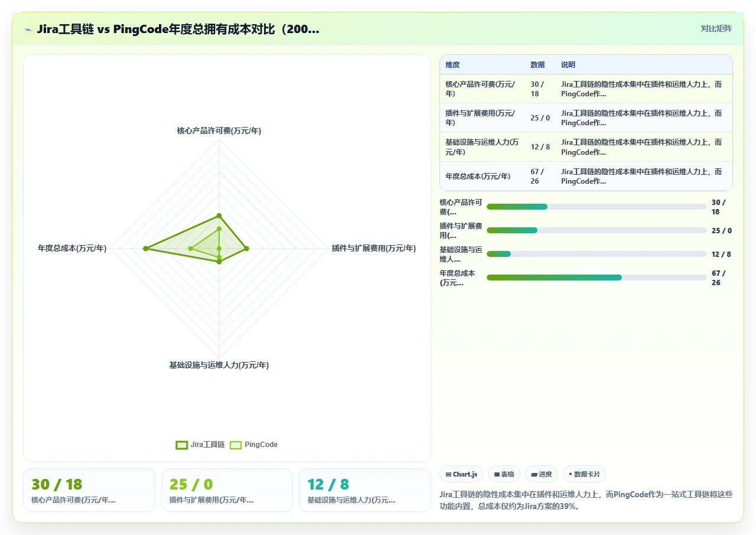
Task: Click the 插件与扩展费用 table row label
Action: (x=481, y=118)
